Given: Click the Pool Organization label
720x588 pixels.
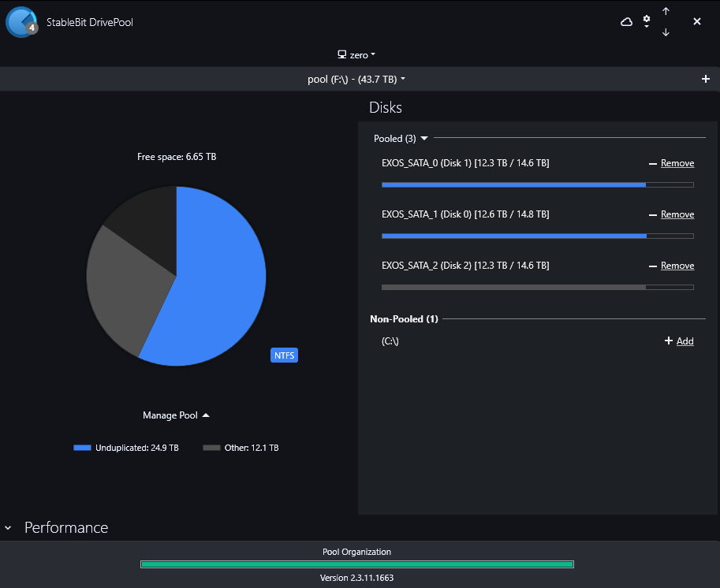Looking at the screenshot, I should (x=356, y=552).
